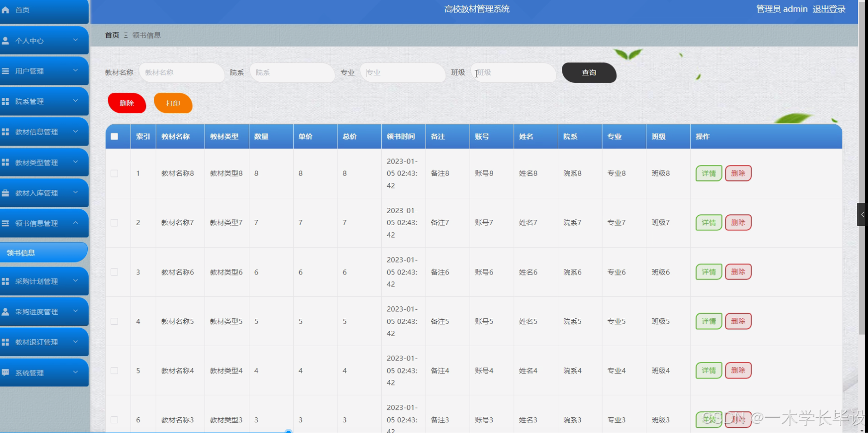Viewport: 868px width, 433px height.
Task: Check the row for 教材名称8
Action: [115, 173]
